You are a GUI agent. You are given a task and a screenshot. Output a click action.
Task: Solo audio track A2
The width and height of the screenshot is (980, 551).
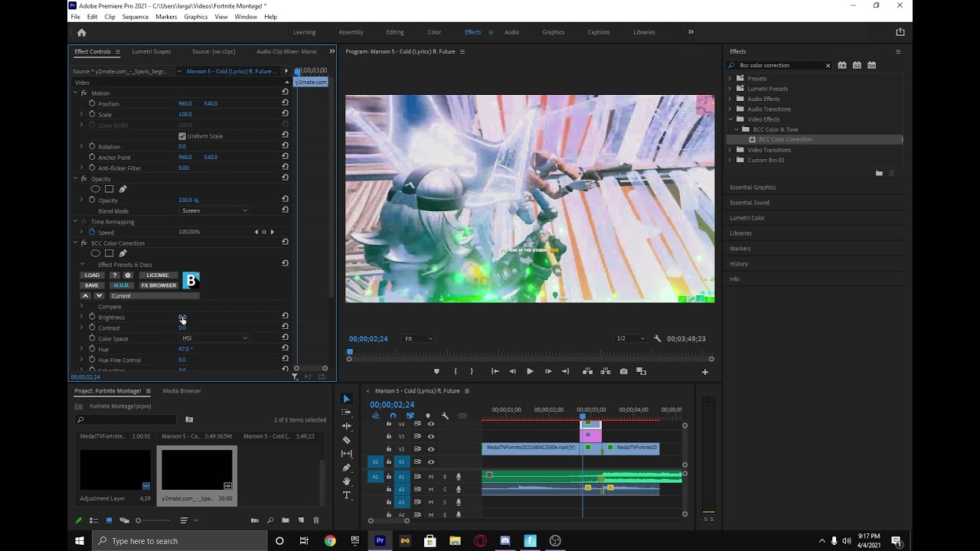click(x=445, y=490)
